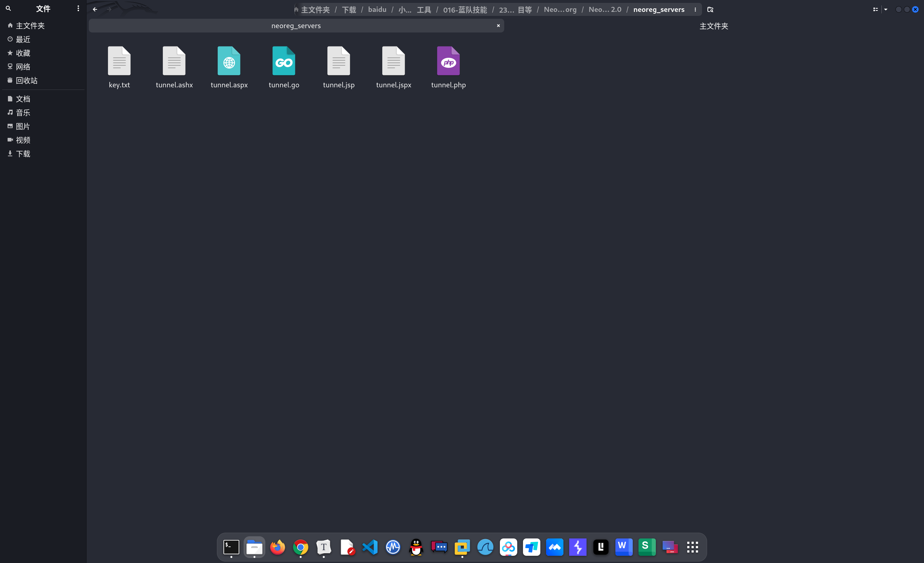Click the search folder icon in toolbar
This screenshot has width=924, height=563.
[710, 9]
